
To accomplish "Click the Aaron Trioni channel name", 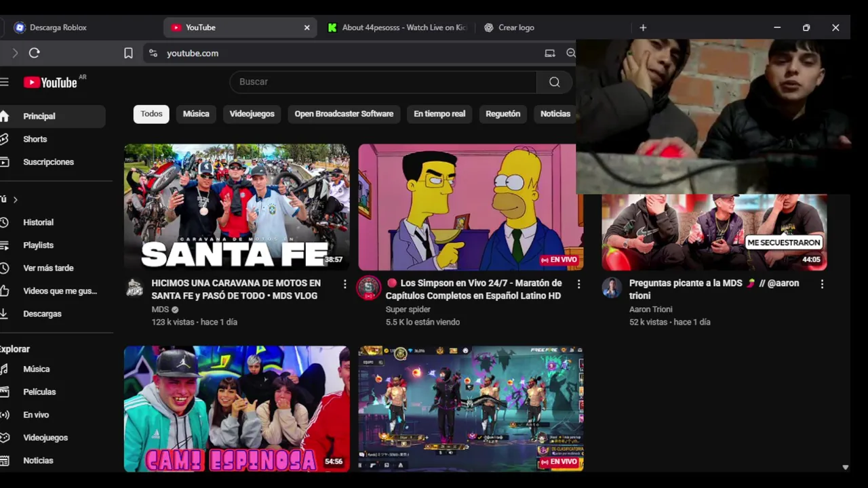I will 651,310.
